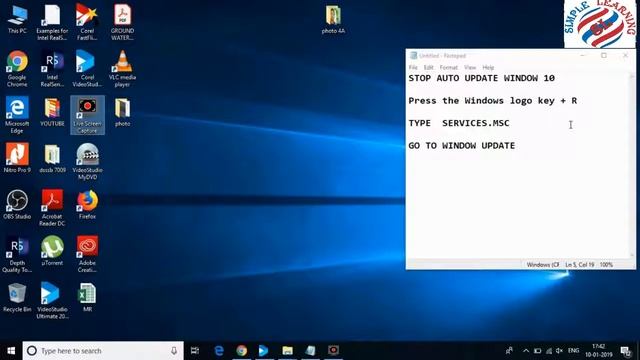
Task: Open GROUND WATER PDF file
Action: pos(122,22)
